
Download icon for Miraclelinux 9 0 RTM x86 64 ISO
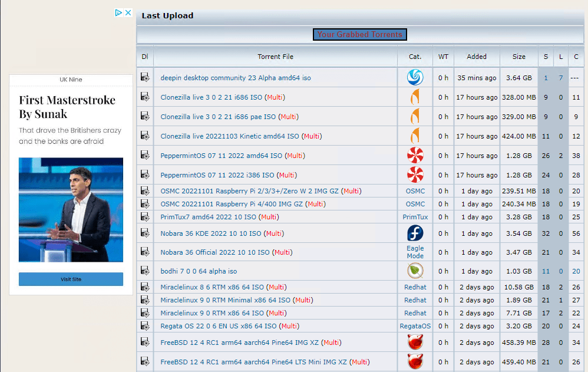point(145,312)
